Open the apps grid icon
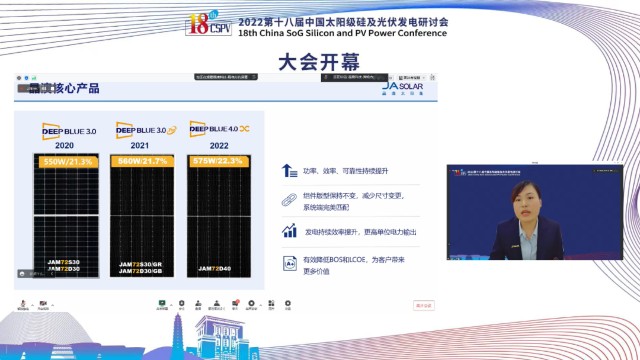This screenshot has width=640, height=360. tap(271, 304)
